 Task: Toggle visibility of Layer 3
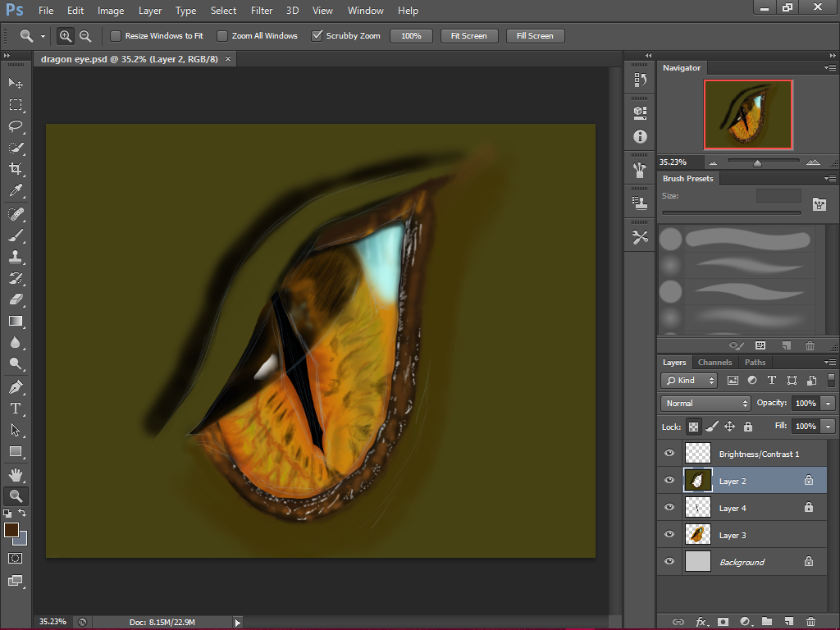tap(669, 534)
